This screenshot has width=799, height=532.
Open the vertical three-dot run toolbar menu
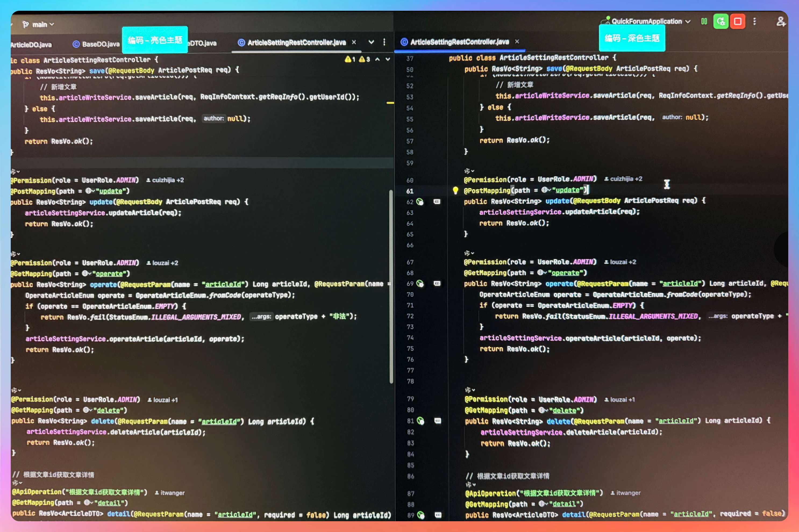click(755, 22)
